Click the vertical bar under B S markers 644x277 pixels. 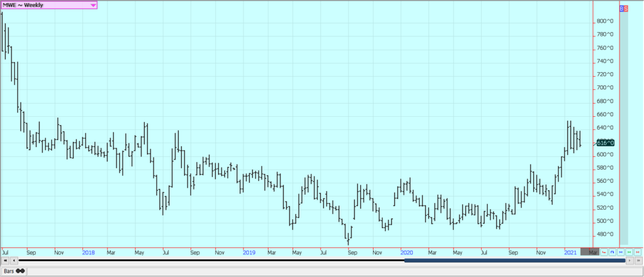(624, 128)
